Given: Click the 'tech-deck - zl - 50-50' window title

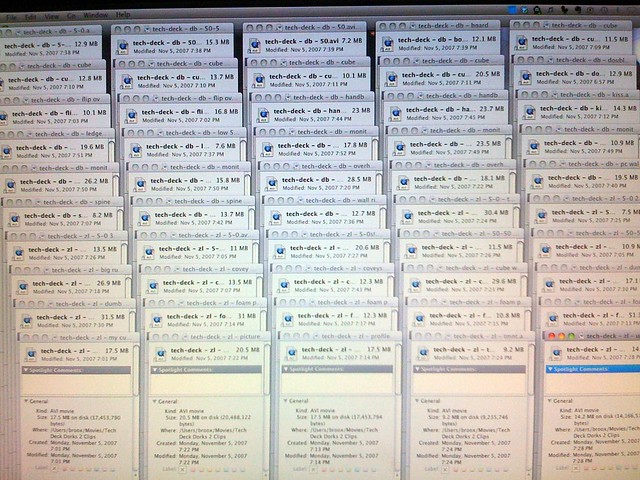Looking at the screenshot, I should pos(477,234).
